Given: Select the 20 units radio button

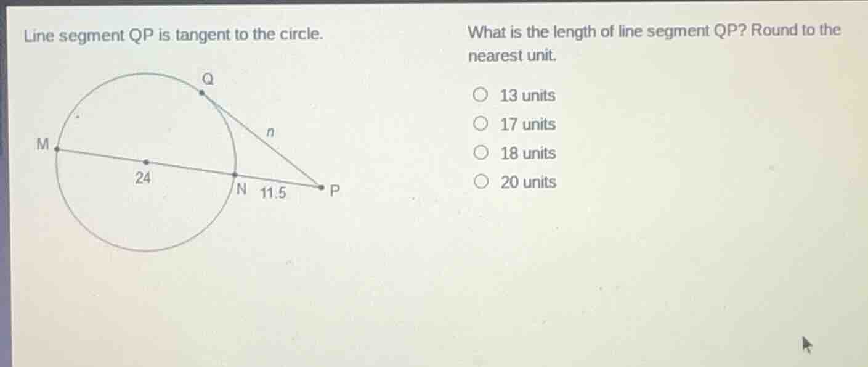Looking at the screenshot, I should [x=480, y=181].
